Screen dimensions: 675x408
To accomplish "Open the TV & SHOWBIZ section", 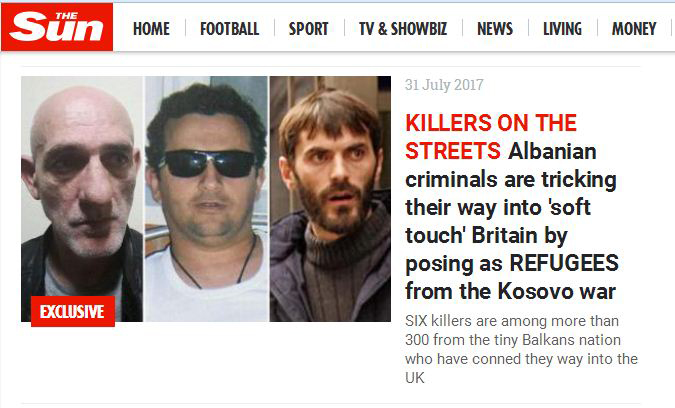I will click(403, 29).
